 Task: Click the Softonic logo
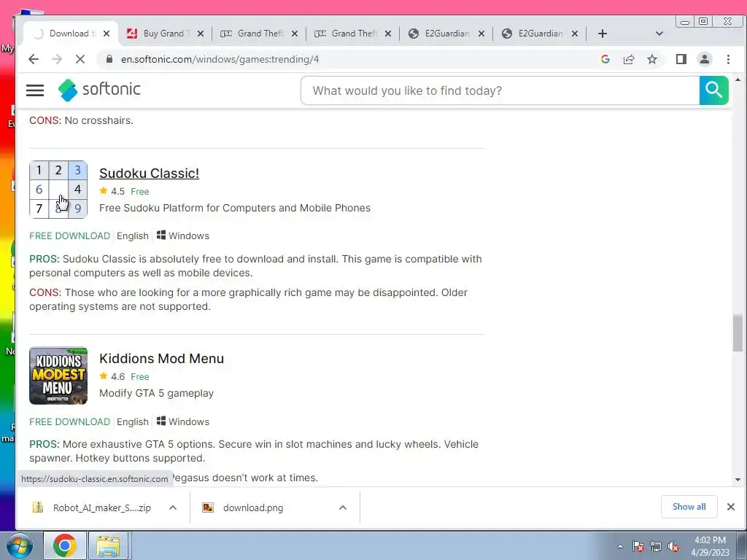pos(99,90)
